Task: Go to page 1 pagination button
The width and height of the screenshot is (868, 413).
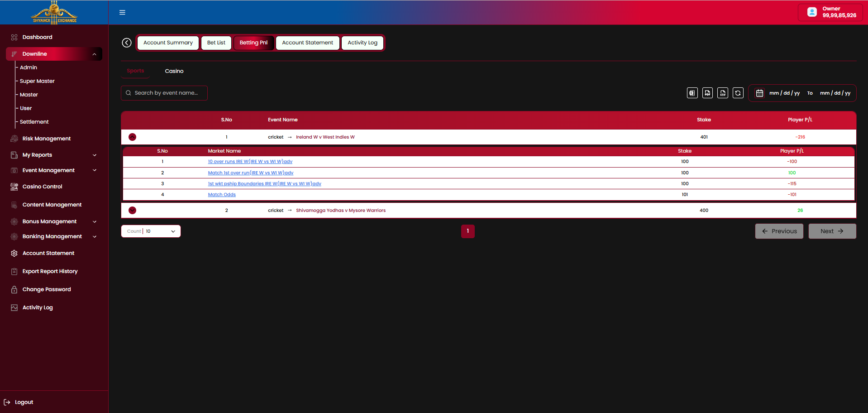Action: click(x=468, y=231)
